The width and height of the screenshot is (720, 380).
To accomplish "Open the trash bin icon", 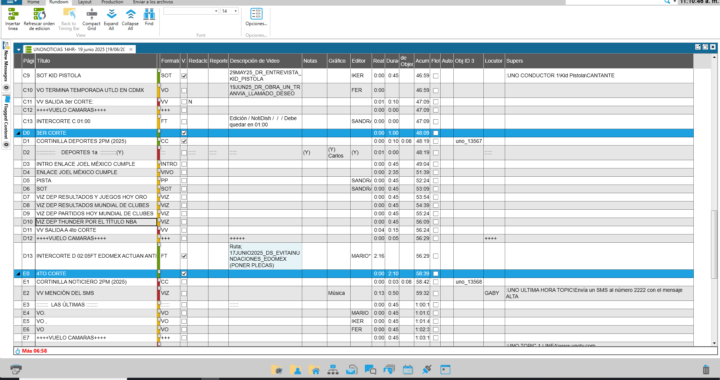I will [706, 369].
